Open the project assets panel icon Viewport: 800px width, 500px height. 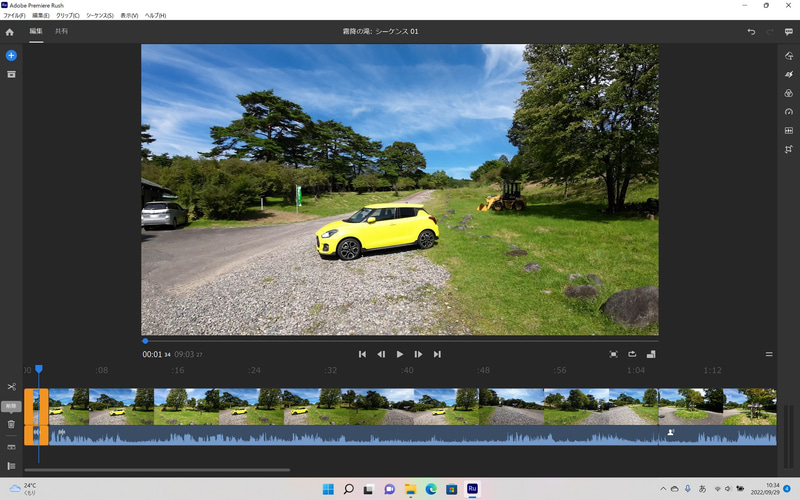click(11, 74)
